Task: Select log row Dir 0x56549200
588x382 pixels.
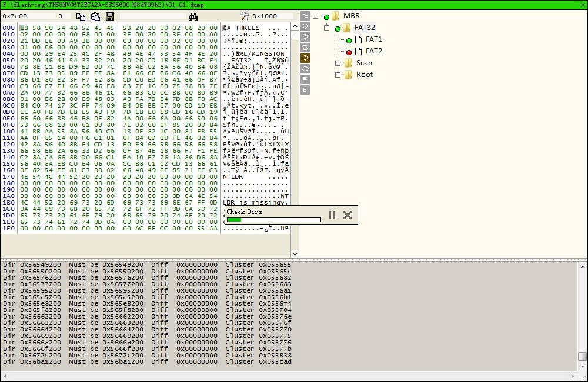Action: 148,264
